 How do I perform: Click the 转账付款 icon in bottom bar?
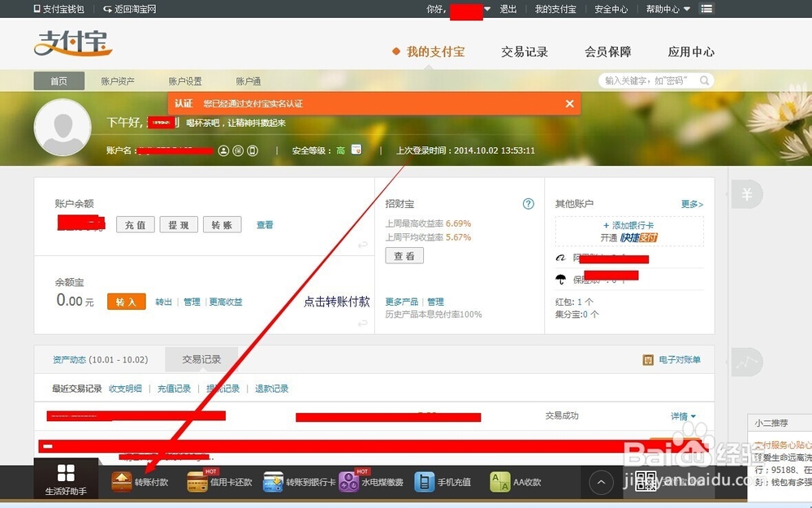click(x=122, y=481)
